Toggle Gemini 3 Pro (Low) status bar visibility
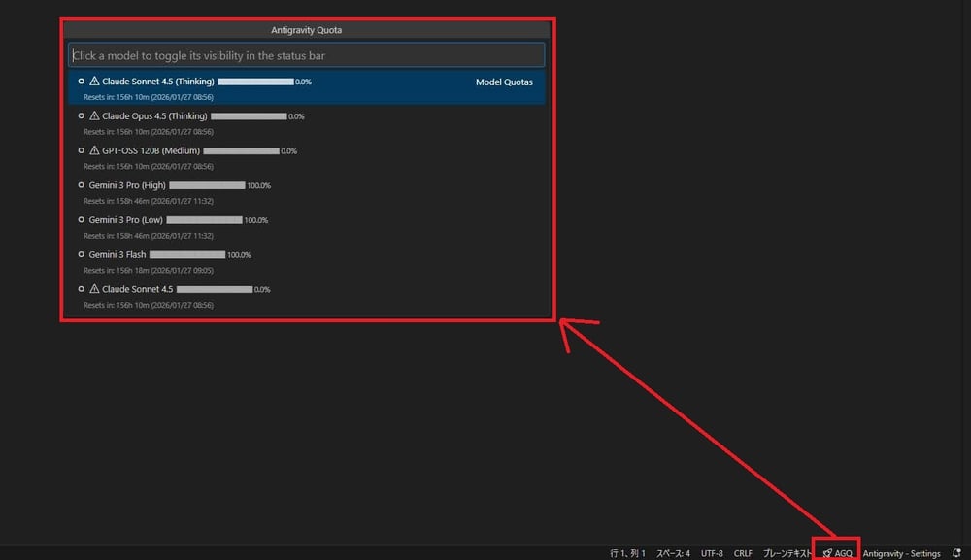The height and width of the screenshot is (560, 971). [x=125, y=220]
